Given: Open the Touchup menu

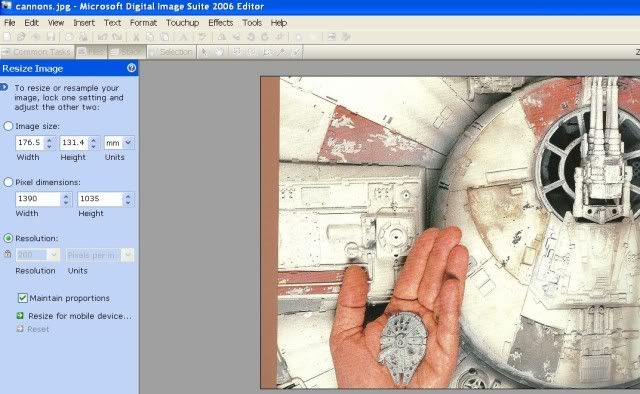Looking at the screenshot, I should click(x=182, y=23).
